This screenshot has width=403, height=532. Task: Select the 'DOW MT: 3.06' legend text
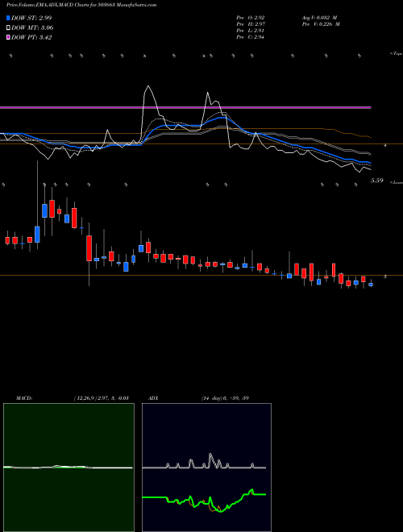click(x=32, y=28)
